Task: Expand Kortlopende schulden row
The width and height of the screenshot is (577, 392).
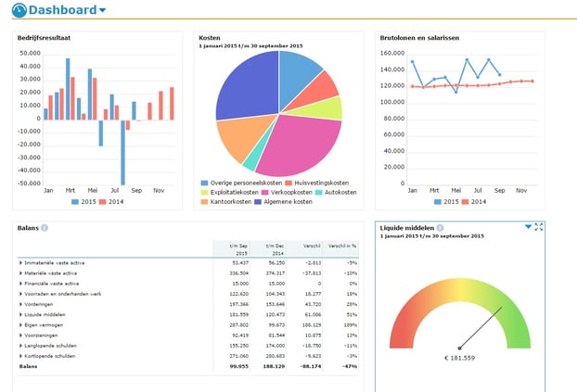Action: point(20,356)
